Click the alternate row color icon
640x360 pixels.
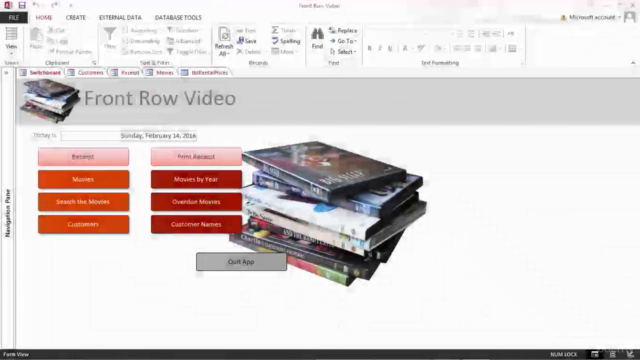493,49
